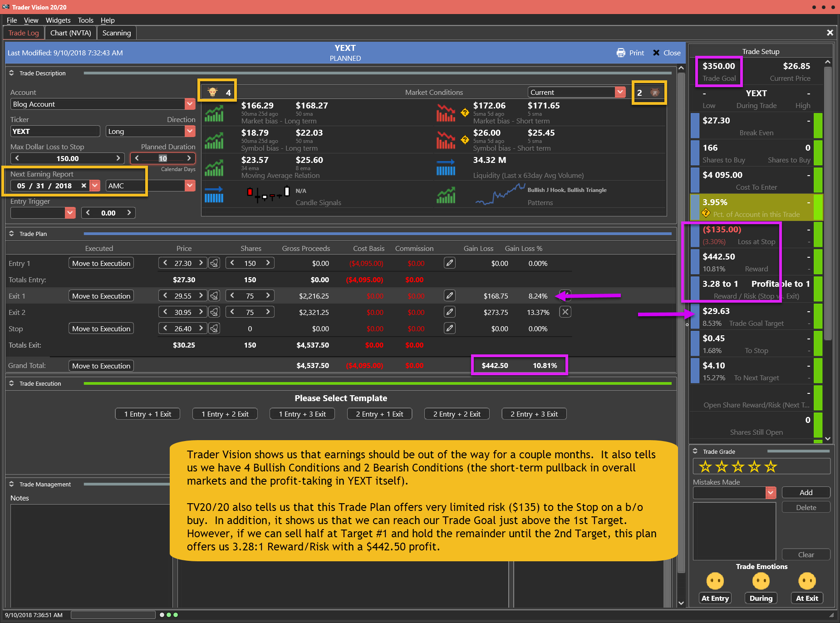The width and height of the screenshot is (840, 623).
Task: Set trade grade to first star
Action: (705, 466)
